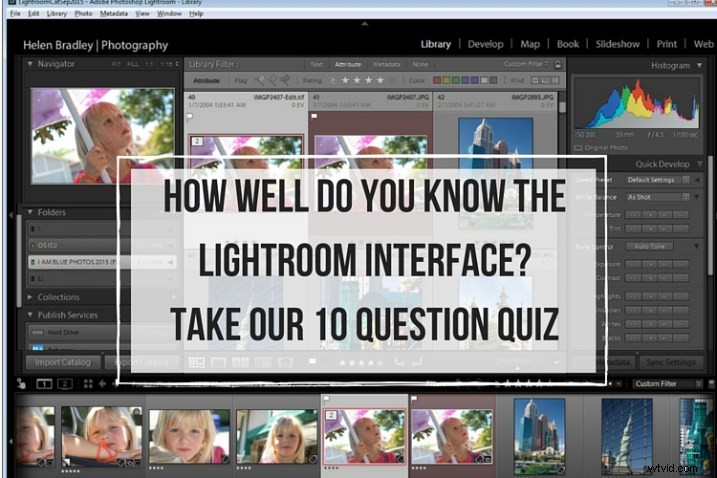Viewport: 717px width, 478px height.
Task: Set rating filter to five stars
Action: point(392,81)
